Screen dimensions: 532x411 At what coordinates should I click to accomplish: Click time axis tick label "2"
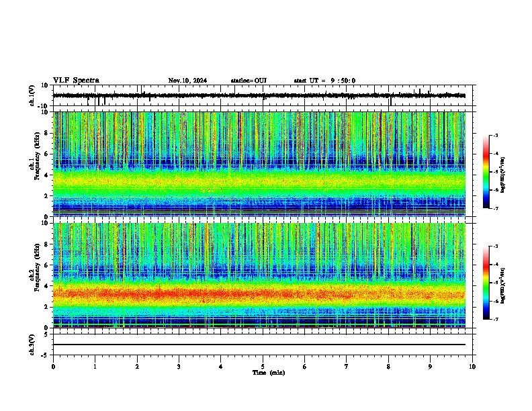point(137,367)
